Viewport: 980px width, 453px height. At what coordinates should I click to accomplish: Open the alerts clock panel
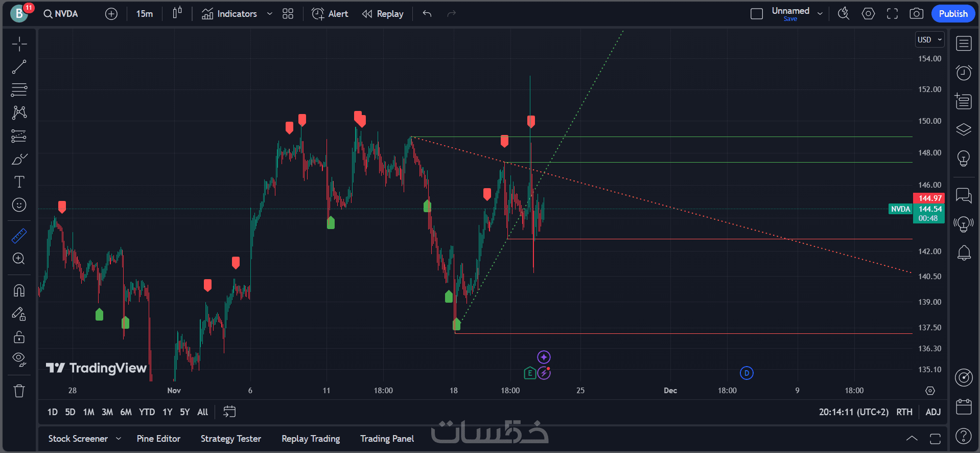964,73
